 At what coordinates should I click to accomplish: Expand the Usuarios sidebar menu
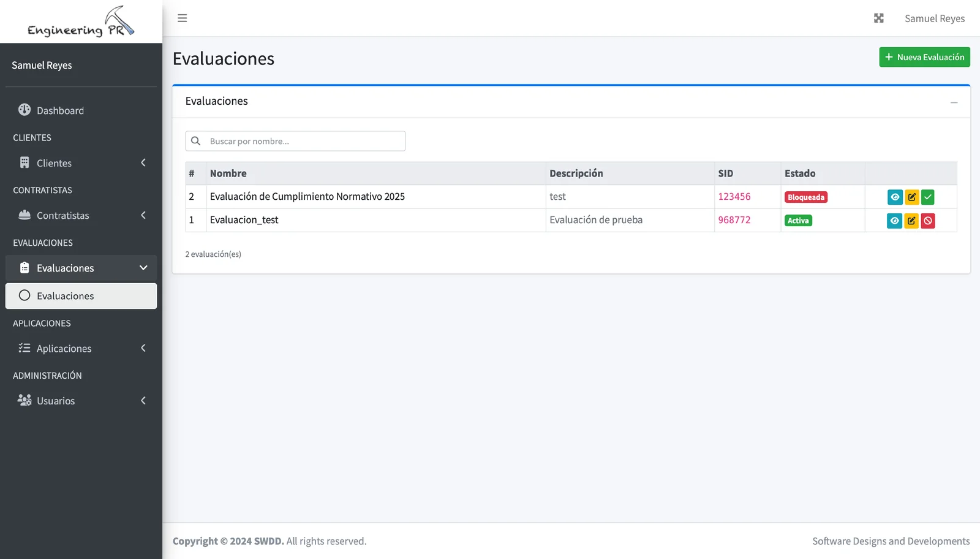pos(81,401)
